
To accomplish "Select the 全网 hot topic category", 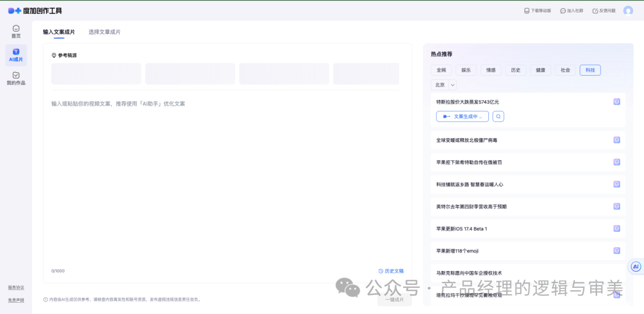I will tap(441, 70).
